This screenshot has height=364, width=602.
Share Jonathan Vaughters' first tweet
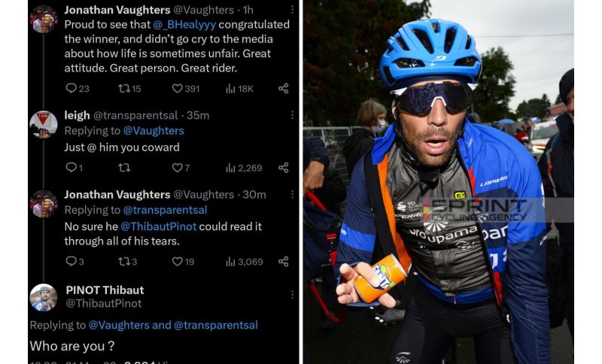[284, 89]
